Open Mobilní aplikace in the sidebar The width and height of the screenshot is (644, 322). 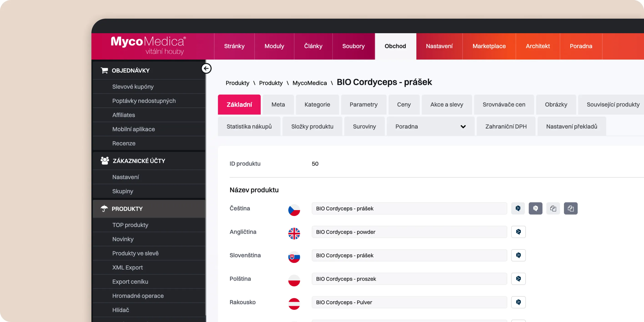click(x=149, y=129)
